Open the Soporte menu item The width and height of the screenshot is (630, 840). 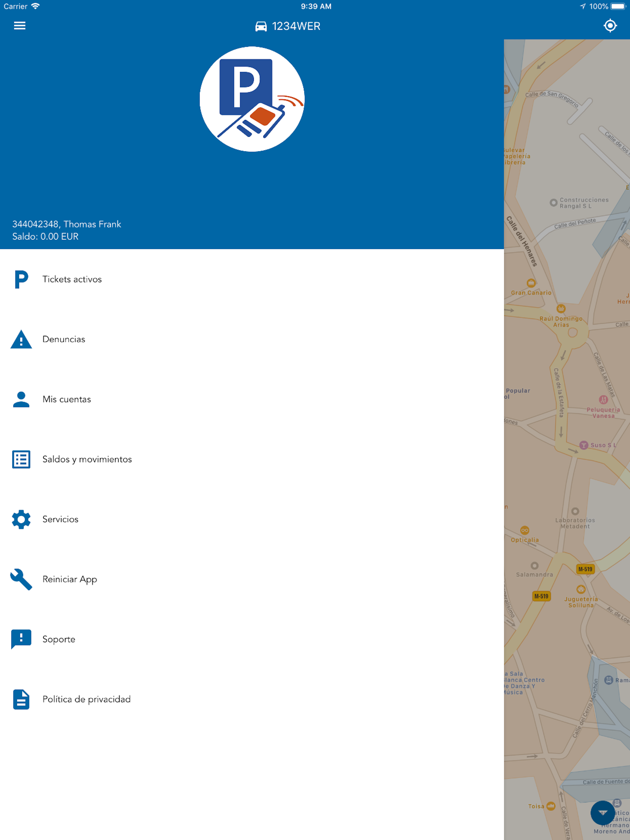(59, 639)
